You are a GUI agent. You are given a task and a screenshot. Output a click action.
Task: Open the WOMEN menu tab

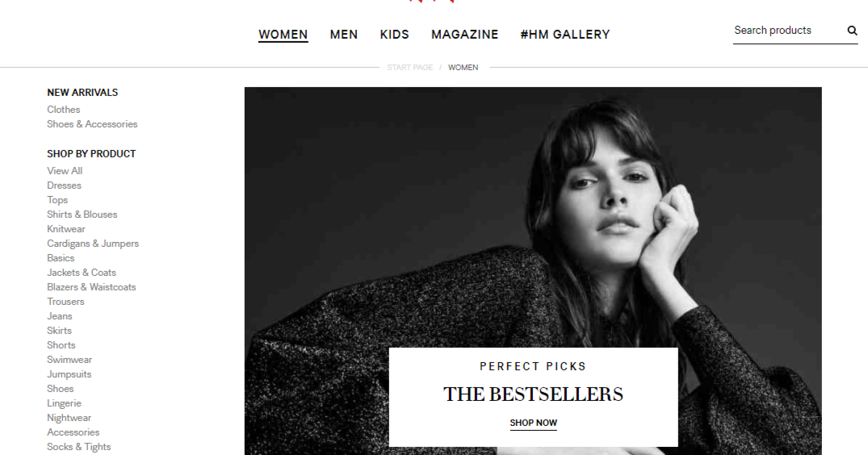(283, 34)
